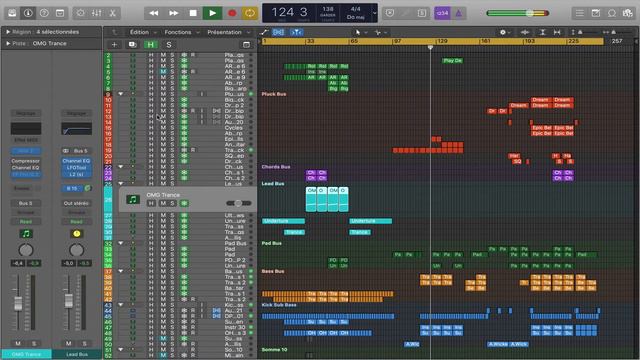
Task: Open the media Browsers icon
Action: (x=628, y=13)
